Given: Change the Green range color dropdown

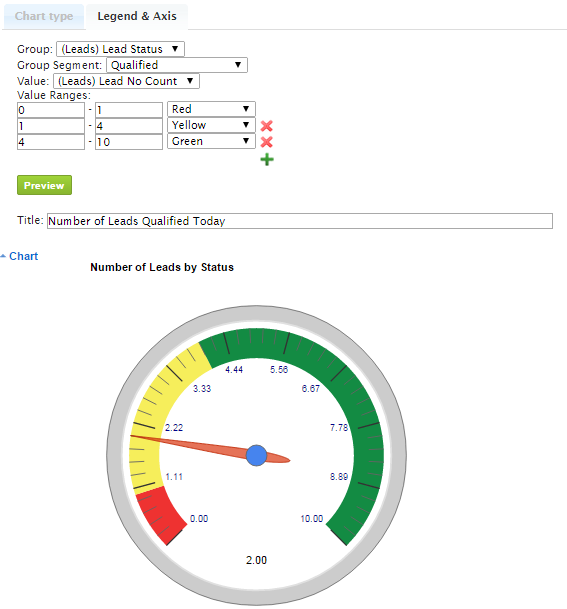Looking at the screenshot, I should pyautogui.click(x=211, y=141).
